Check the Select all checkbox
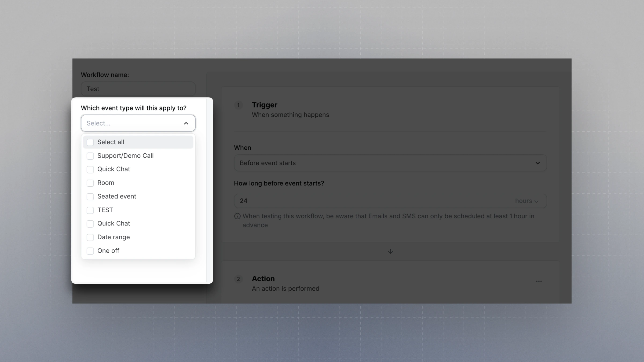 90,142
